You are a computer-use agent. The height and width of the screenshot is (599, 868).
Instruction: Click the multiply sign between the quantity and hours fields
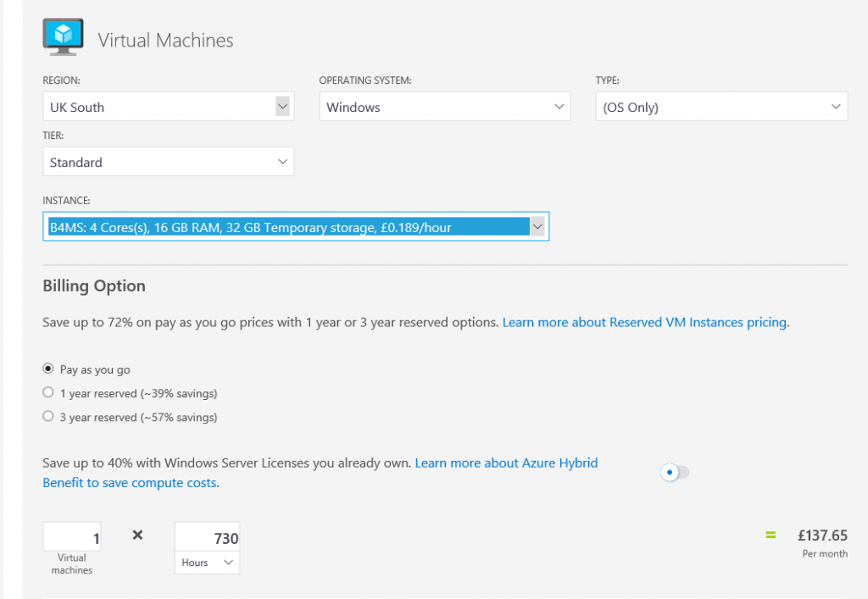pos(138,535)
